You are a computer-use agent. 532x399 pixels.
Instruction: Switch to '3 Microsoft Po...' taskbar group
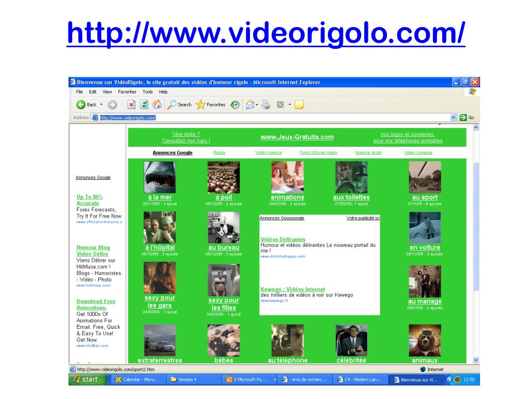click(250, 380)
